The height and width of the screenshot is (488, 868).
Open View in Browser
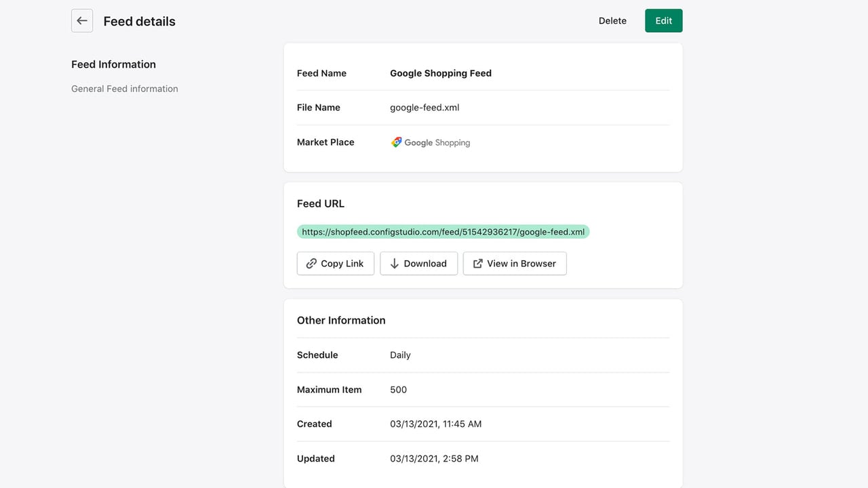515,264
